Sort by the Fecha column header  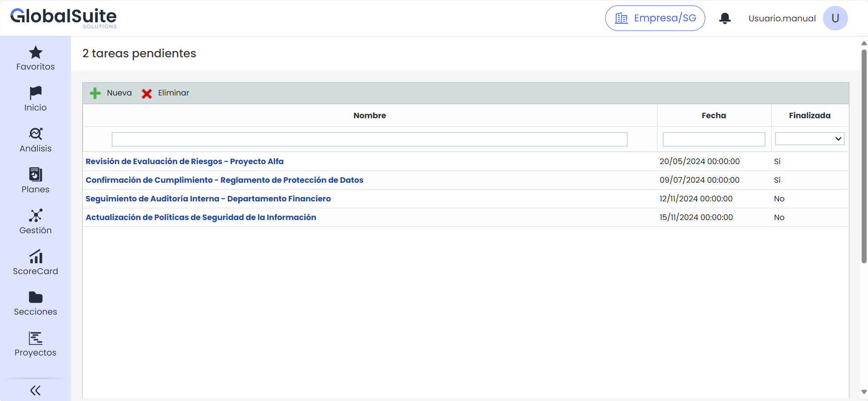coord(713,115)
